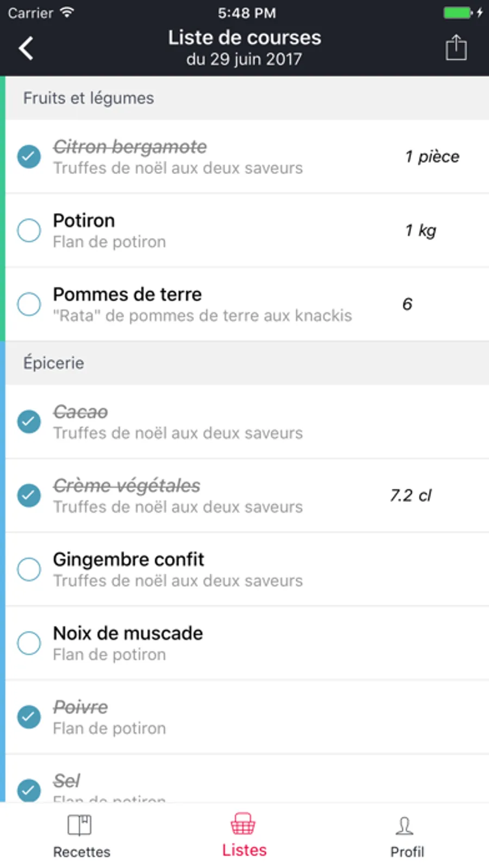Mark Pommes de terre as bought
Viewport: 489px width, 868px height.
point(29,304)
